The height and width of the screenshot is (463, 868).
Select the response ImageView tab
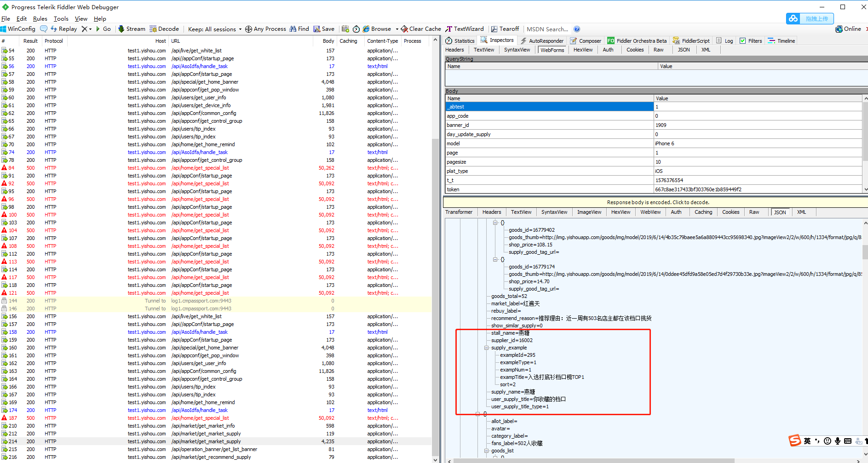(589, 212)
